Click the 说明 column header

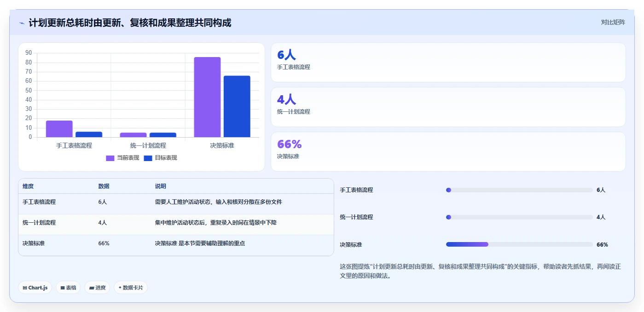[161, 186]
